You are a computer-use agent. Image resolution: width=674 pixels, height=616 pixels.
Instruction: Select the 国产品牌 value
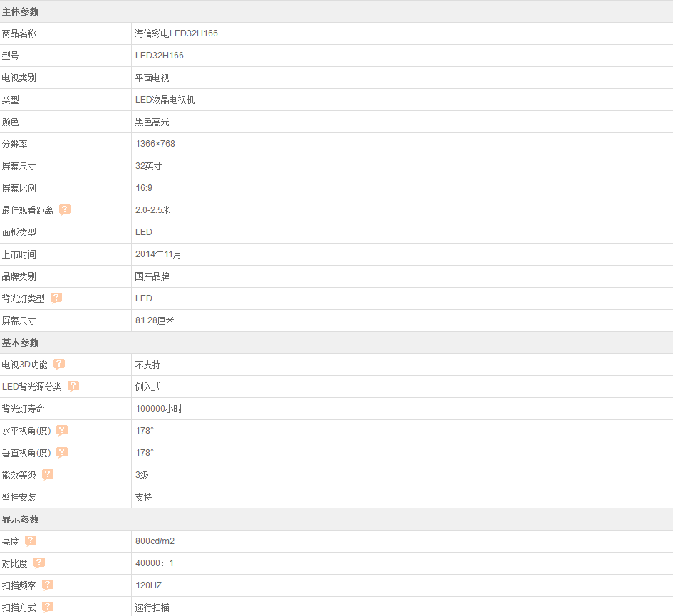(152, 276)
